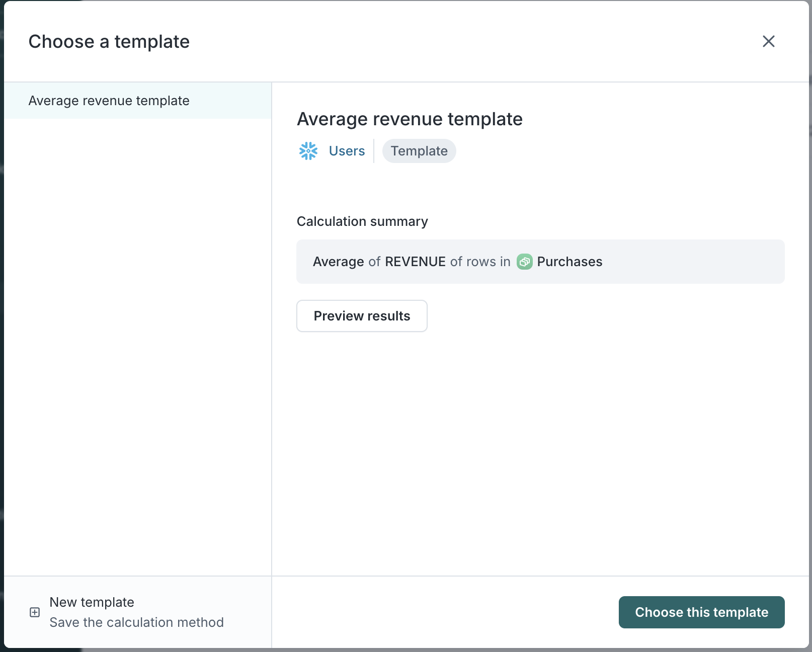The width and height of the screenshot is (812, 652).
Task: Open the Users model link
Action: point(347,151)
